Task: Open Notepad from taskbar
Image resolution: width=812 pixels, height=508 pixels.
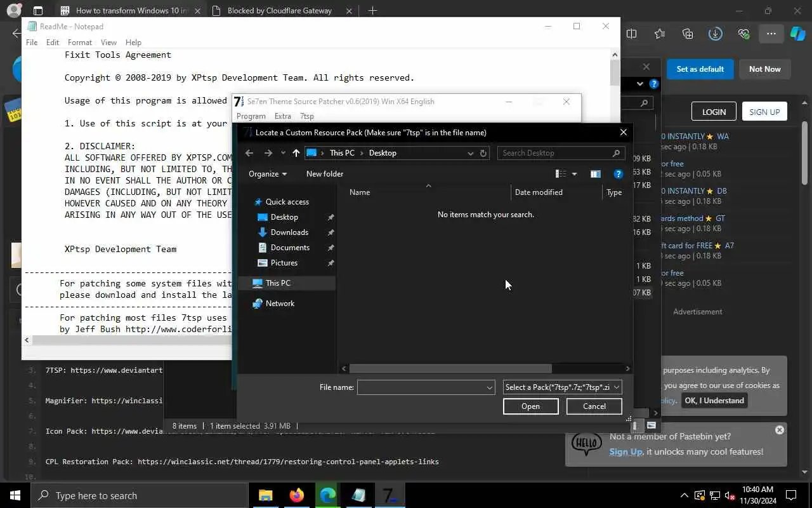Action: coord(358,495)
